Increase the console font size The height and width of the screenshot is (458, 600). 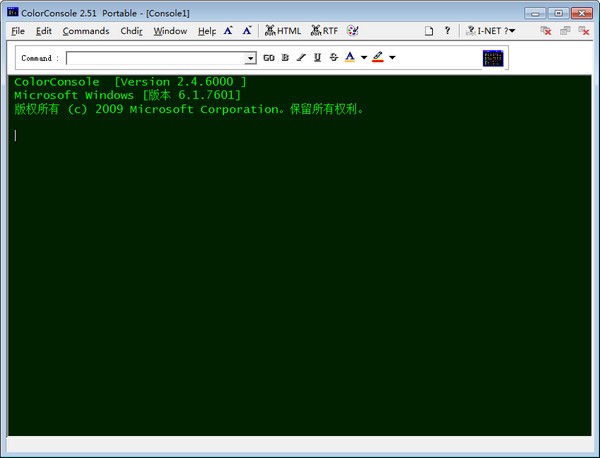point(229,31)
